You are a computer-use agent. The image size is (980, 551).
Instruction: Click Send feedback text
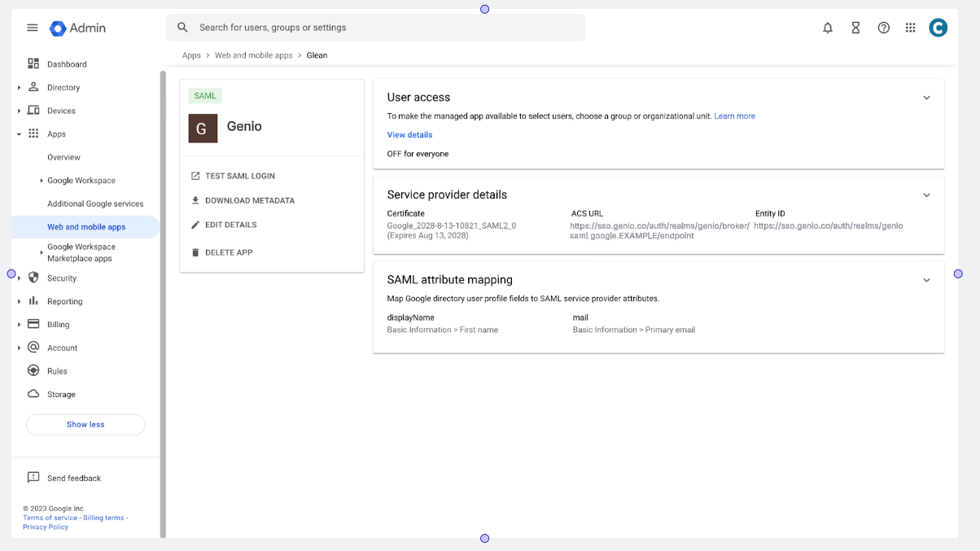click(x=74, y=479)
